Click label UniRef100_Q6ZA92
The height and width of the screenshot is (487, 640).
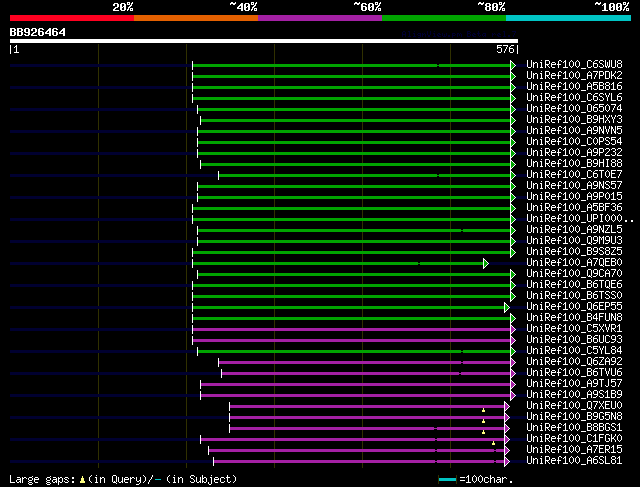coord(574,362)
